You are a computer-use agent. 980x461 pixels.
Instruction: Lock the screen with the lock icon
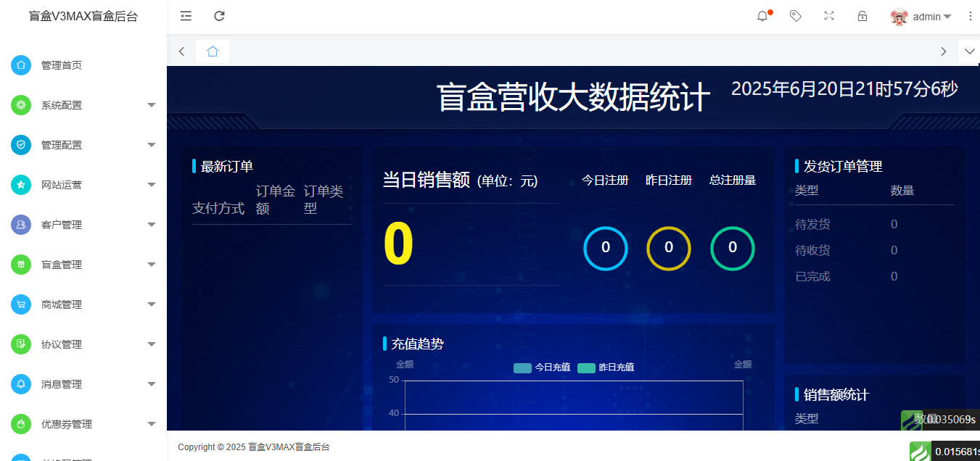coord(862,16)
